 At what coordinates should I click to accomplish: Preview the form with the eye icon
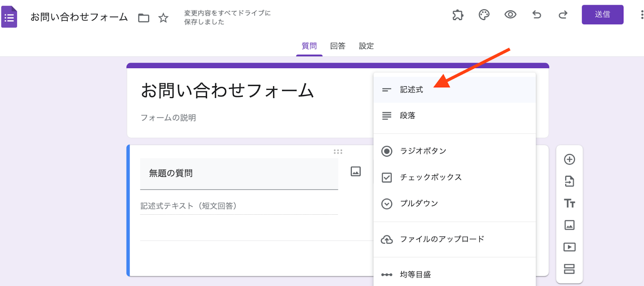click(510, 15)
